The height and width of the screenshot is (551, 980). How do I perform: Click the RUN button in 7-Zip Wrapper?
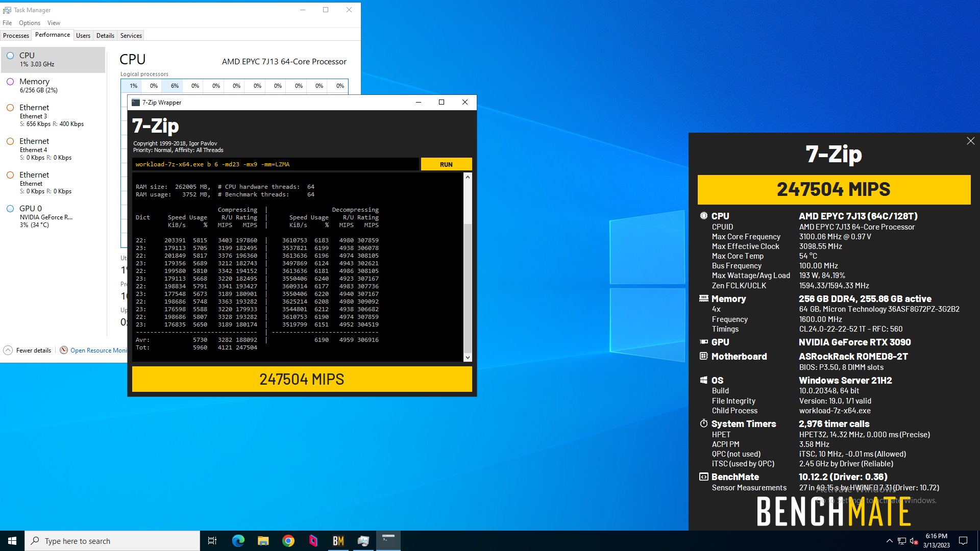click(x=446, y=164)
